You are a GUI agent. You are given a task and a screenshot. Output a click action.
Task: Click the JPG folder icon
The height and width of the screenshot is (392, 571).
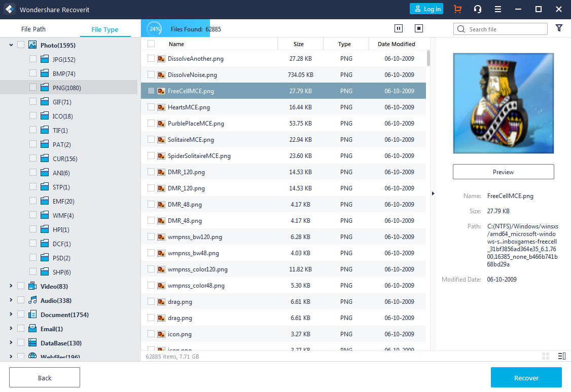click(45, 59)
